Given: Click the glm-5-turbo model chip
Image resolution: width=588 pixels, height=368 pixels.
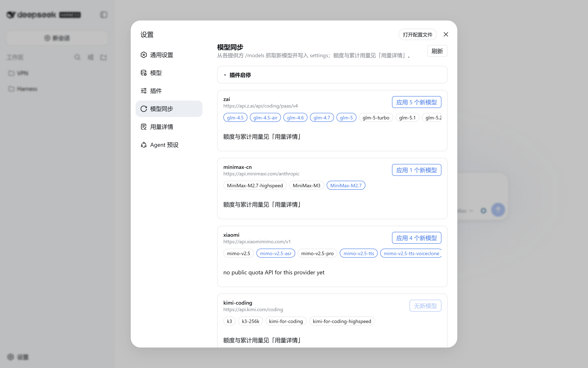Looking at the screenshot, I should click(376, 118).
